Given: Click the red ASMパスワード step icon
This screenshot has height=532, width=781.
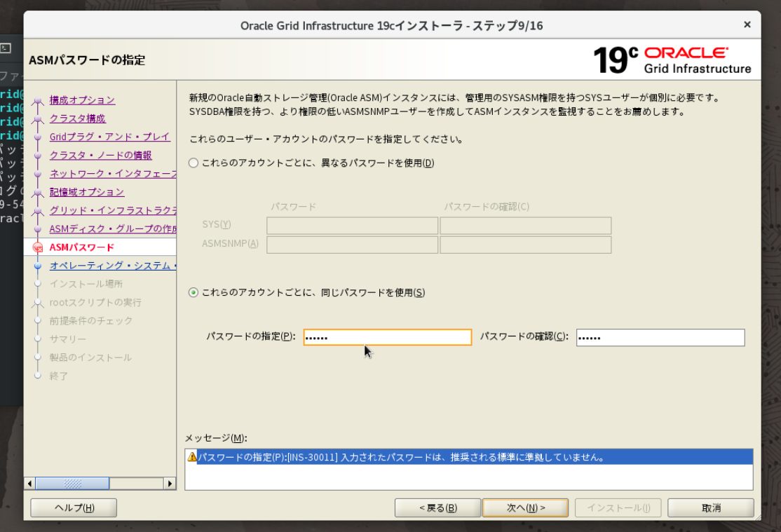Looking at the screenshot, I should pos(37,247).
